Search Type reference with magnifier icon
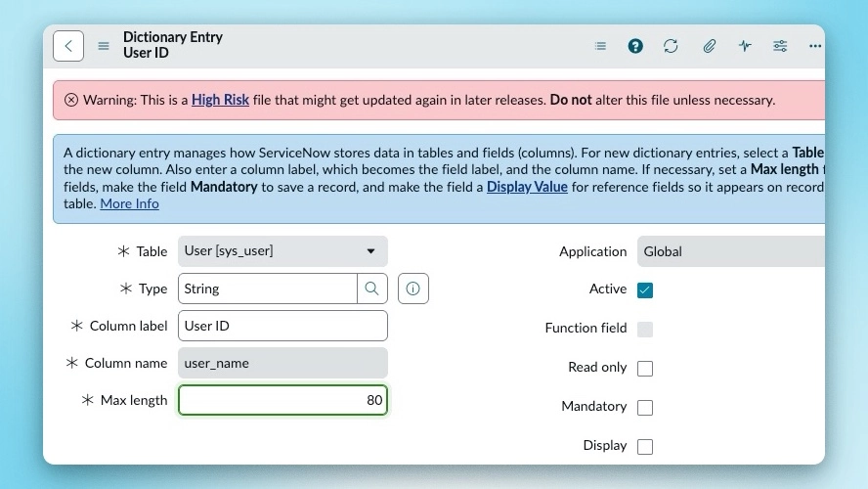The image size is (868, 489). (372, 289)
